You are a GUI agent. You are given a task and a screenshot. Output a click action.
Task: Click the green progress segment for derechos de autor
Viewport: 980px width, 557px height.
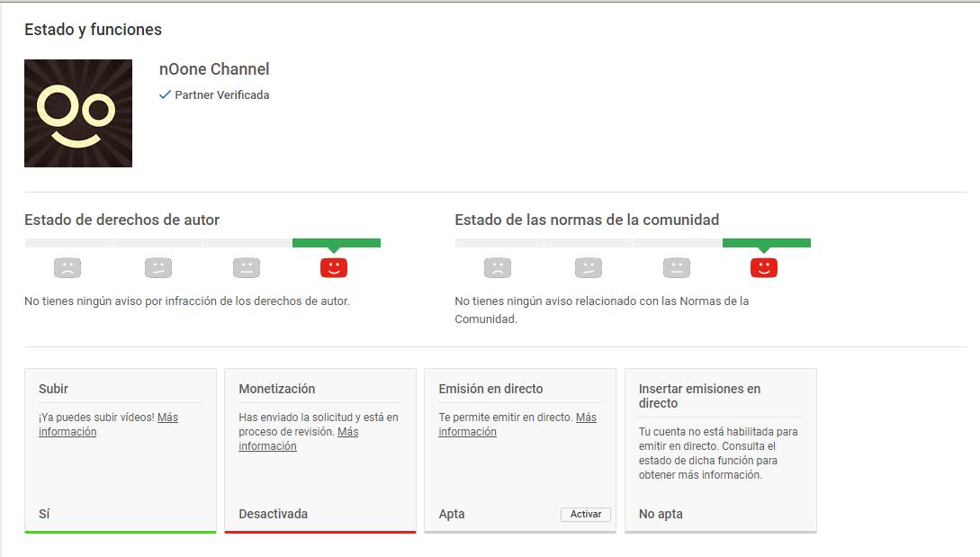coord(337,243)
